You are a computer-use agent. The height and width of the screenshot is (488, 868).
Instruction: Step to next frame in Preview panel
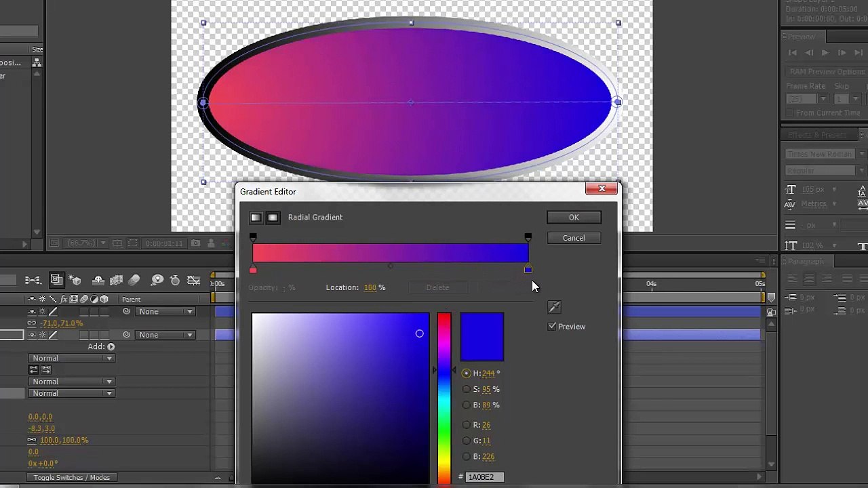coord(842,53)
